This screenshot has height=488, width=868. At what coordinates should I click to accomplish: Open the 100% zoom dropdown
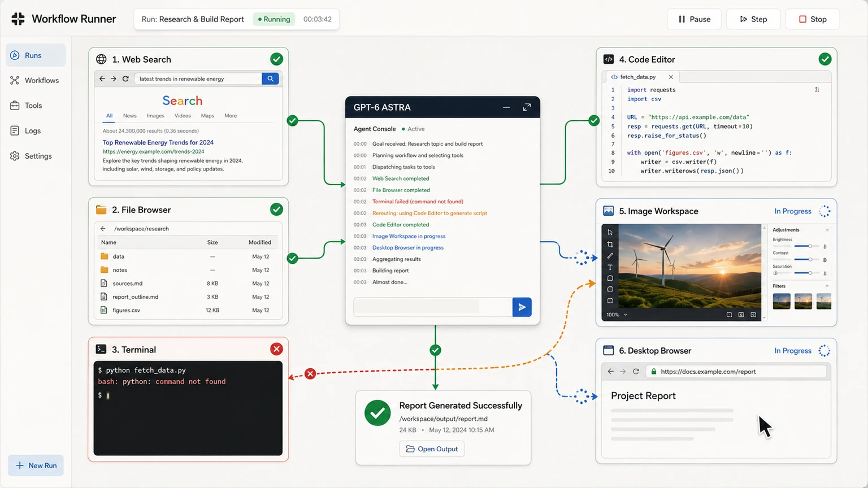coord(617,315)
